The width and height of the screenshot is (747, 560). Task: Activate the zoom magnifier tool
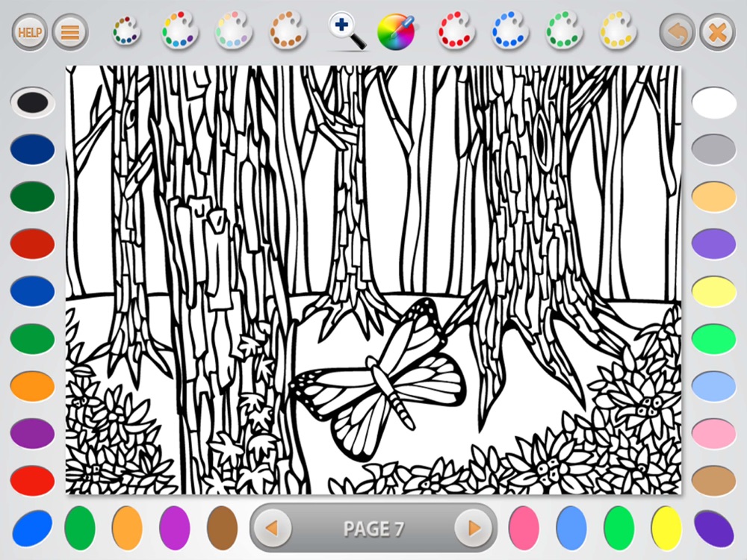tap(348, 31)
